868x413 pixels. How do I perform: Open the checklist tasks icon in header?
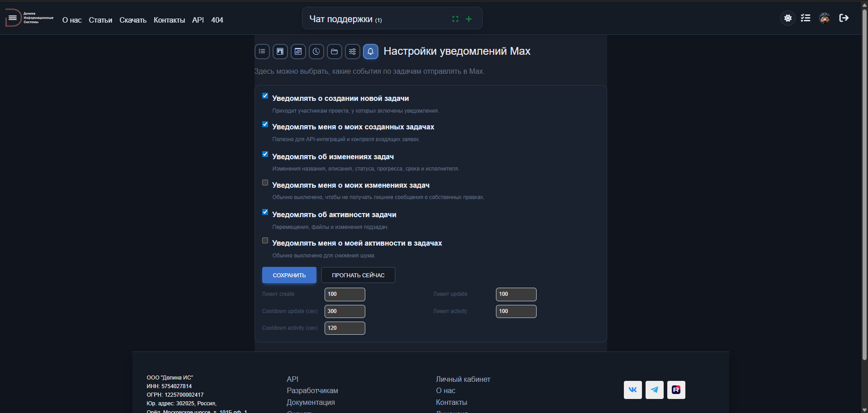click(806, 18)
